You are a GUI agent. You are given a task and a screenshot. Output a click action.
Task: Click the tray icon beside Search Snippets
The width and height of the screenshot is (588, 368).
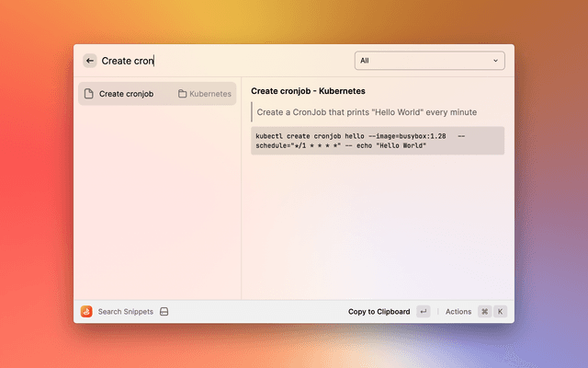[164, 312]
